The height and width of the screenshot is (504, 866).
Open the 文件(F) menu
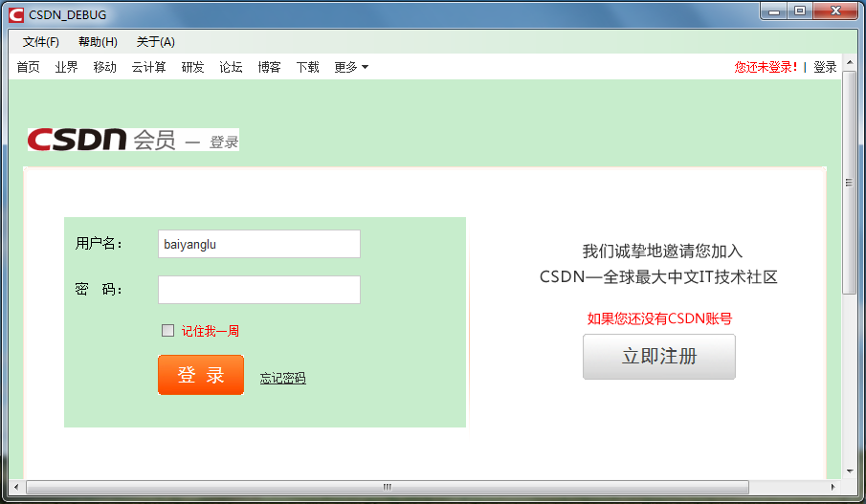point(41,42)
